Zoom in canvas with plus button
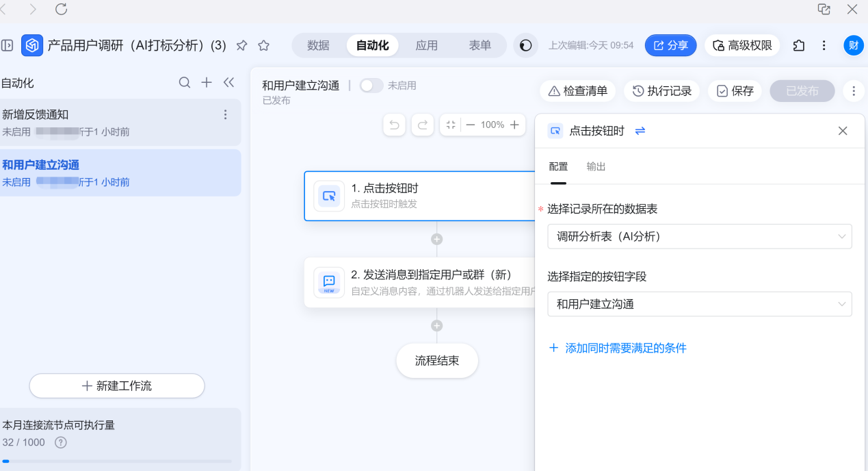 [x=514, y=125]
